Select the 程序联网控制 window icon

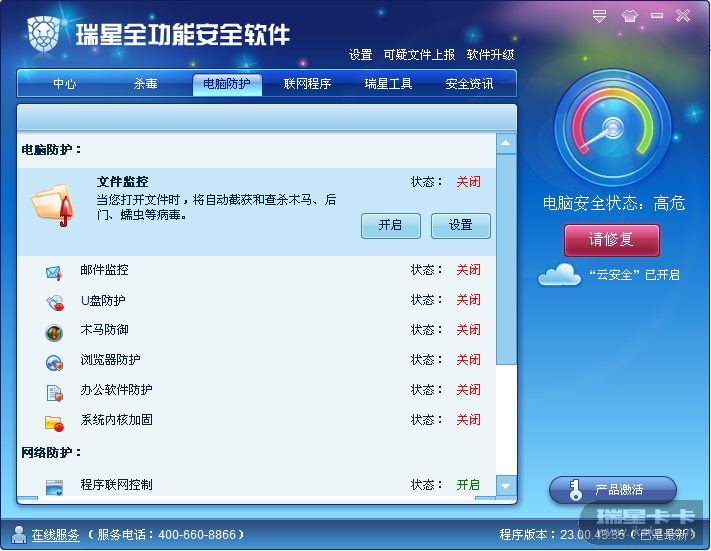[54, 488]
